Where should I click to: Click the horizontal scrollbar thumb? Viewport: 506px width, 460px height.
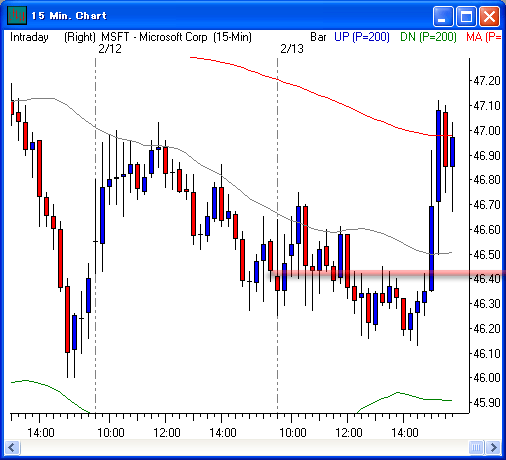pyautogui.click(x=476, y=447)
